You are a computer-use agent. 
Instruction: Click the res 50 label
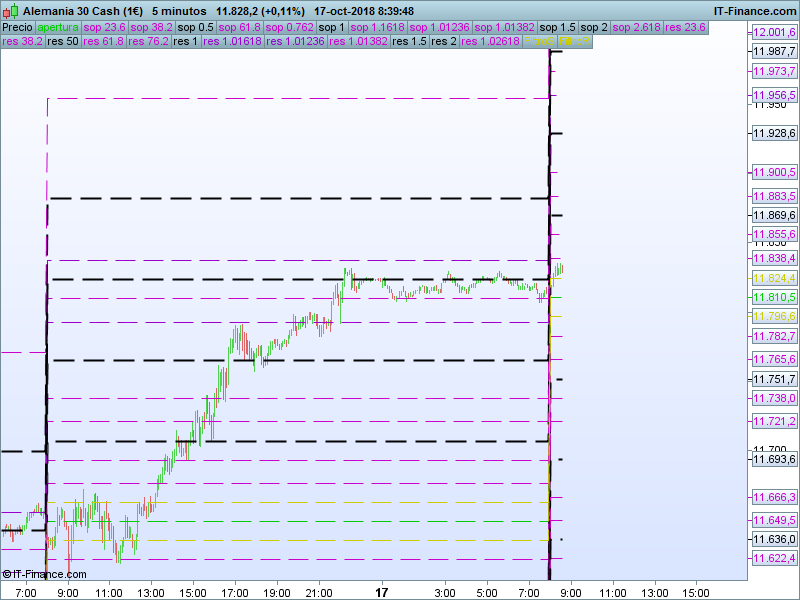(63, 41)
